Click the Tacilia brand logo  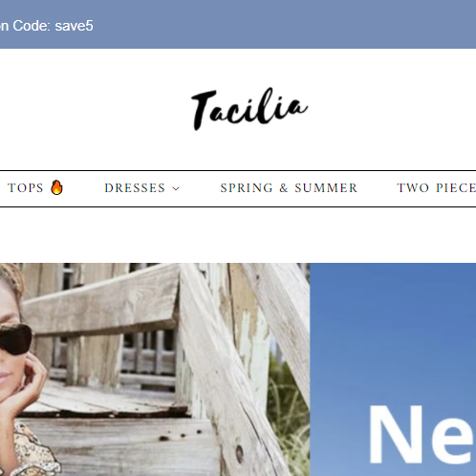tap(249, 109)
